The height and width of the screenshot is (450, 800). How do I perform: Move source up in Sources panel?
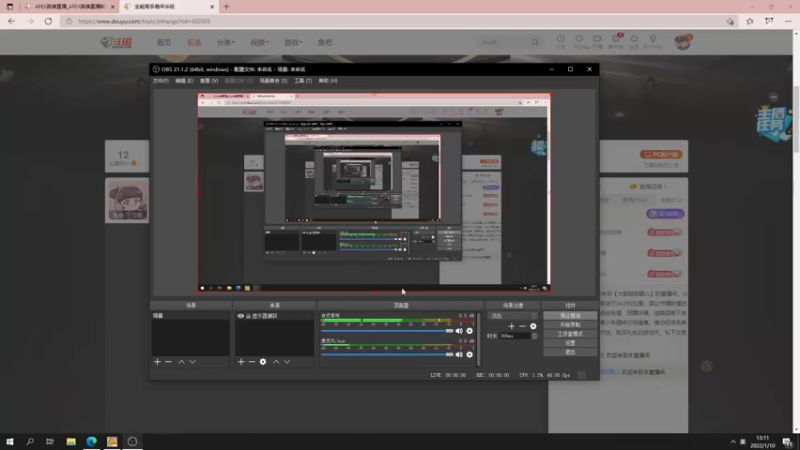pos(276,362)
